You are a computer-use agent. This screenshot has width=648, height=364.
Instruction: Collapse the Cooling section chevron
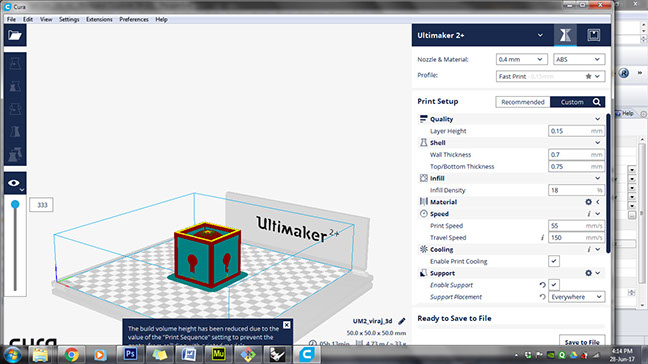(598, 250)
